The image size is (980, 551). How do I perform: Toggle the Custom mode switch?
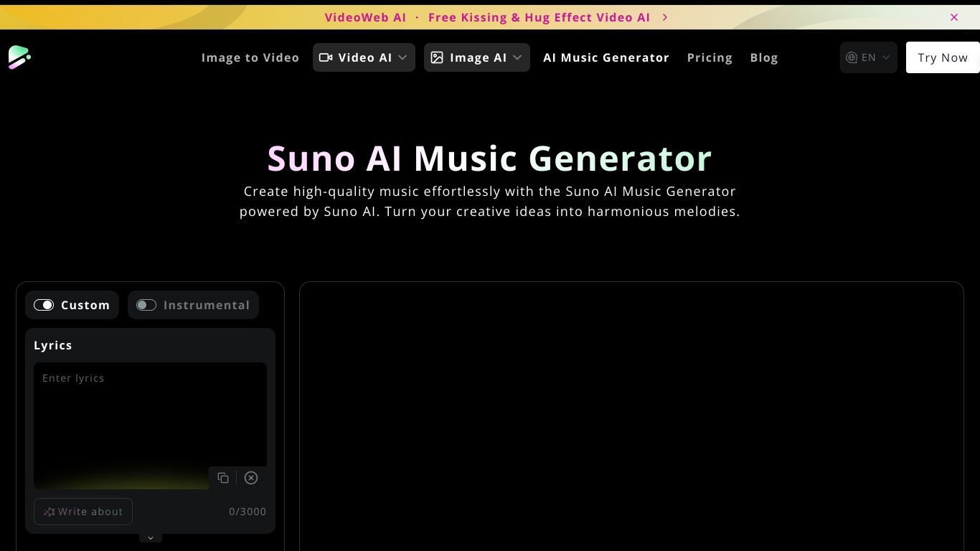coord(44,305)
